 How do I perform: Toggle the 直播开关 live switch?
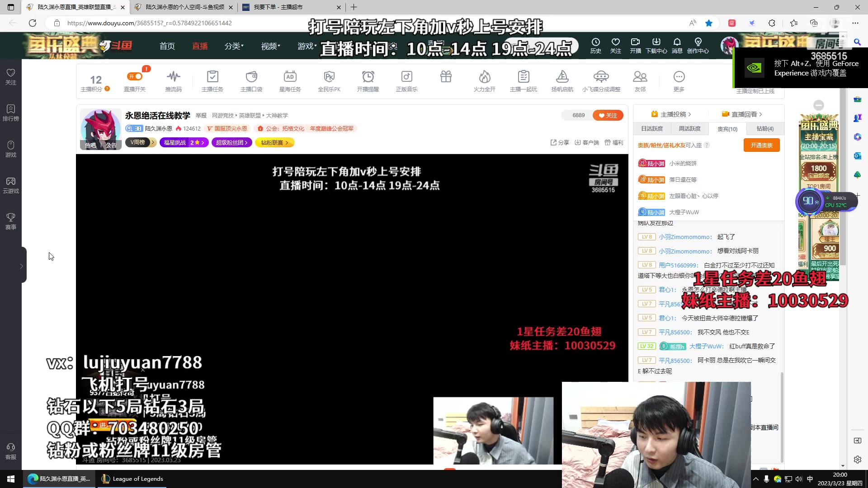135,77
